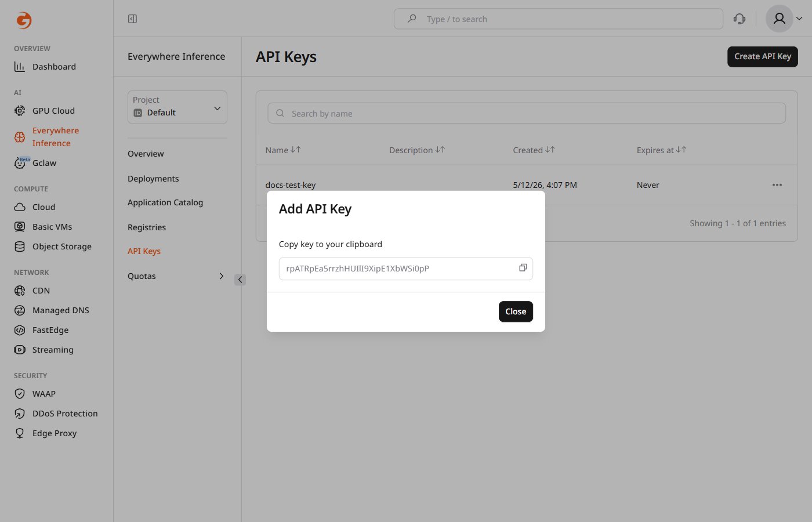The width and height of the screenshot is (812, 522).
Task: Open docs-test-key row actions menu
Action: click(777, 185)
